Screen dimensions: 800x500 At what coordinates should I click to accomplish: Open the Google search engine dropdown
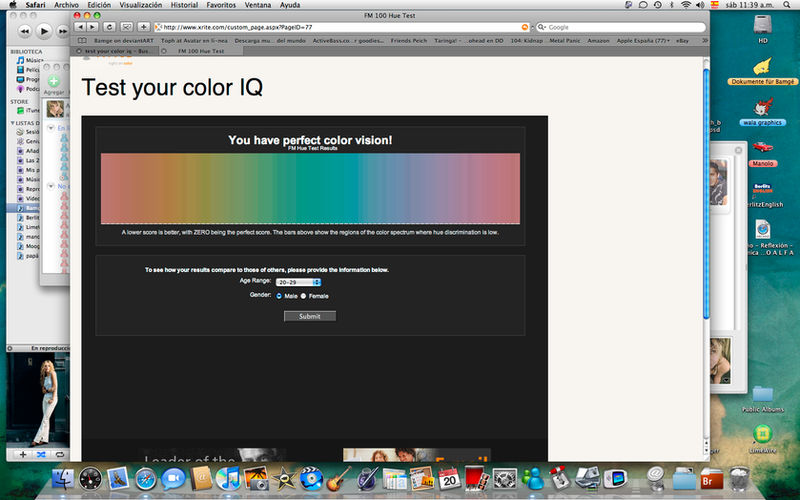[x=542, y=27]
